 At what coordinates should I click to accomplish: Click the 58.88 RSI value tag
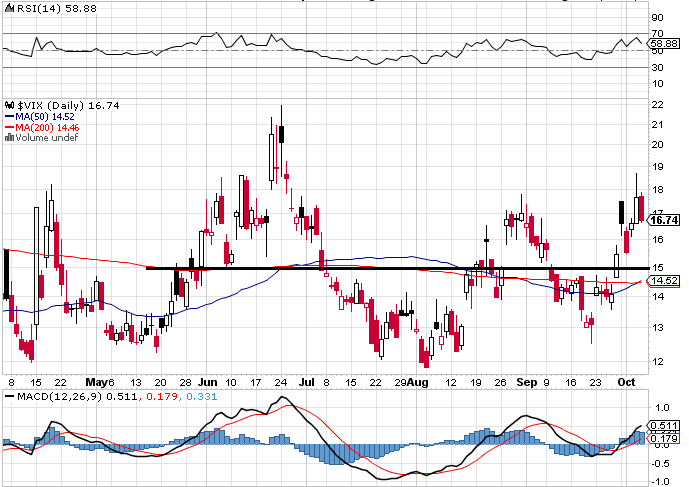664,44
